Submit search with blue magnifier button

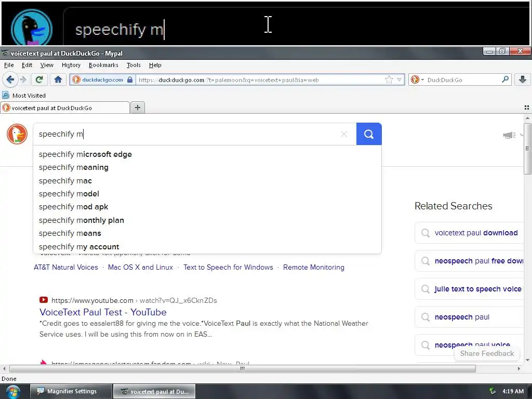369,134
